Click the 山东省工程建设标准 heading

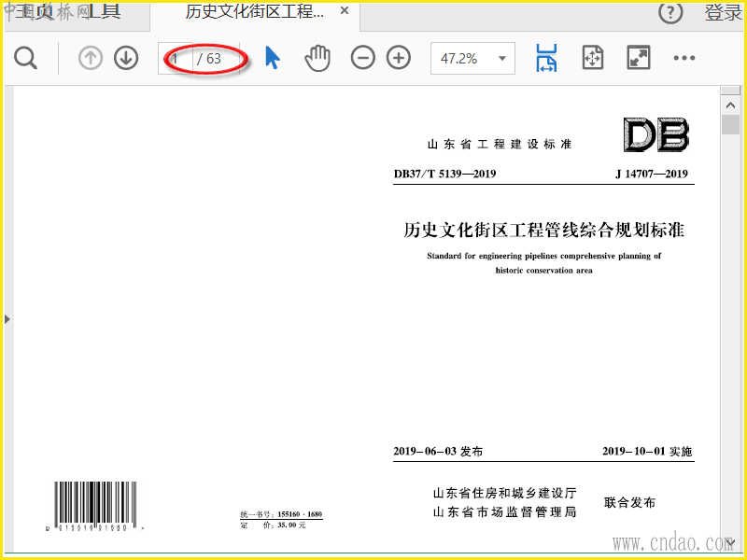pyautogui.click(x=500, y=145)
